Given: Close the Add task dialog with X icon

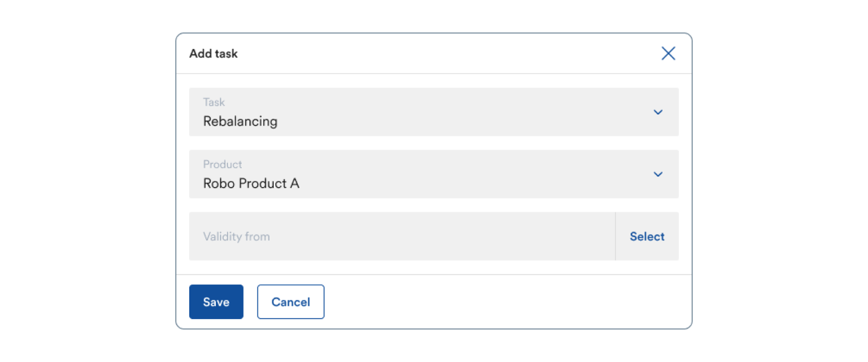Looking at the screenshot, I should pos(668,54).
